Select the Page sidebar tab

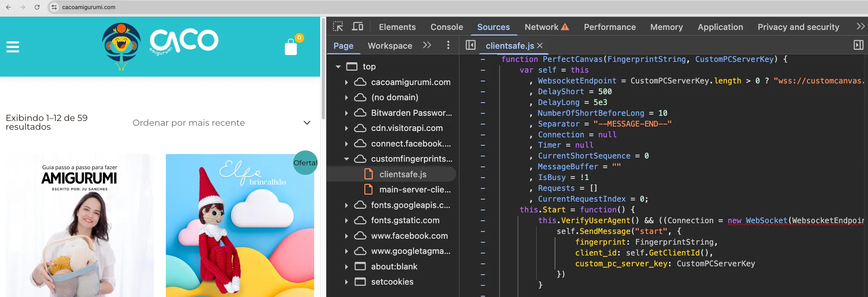(x=343, y=46)
